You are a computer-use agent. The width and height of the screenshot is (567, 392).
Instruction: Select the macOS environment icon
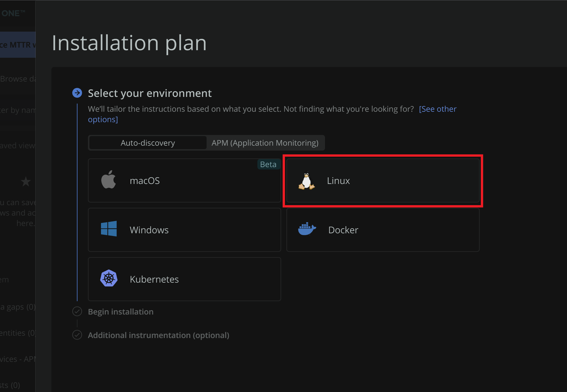[109, 180]
